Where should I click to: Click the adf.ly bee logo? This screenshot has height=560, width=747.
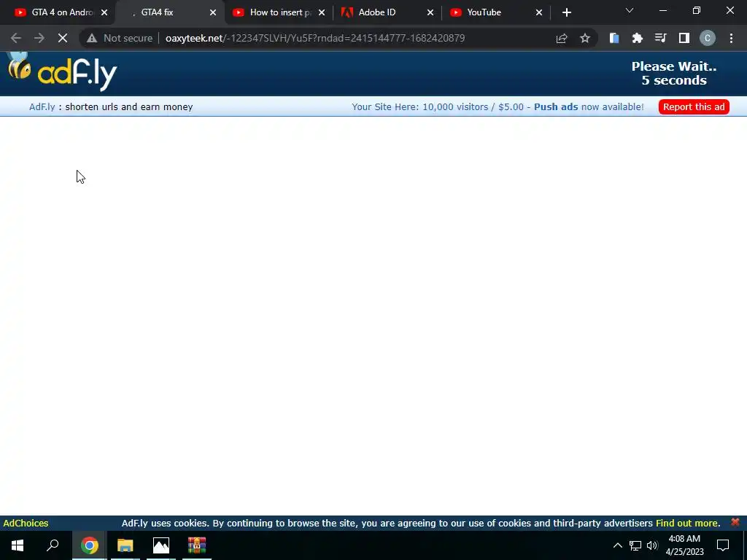[63, 71]
